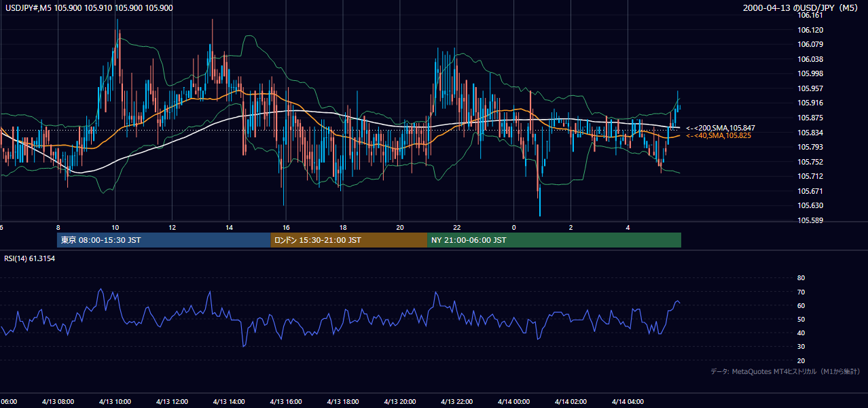Click the '4/14 04:00' bottom time label
This screenshot has height=408, width=868.
[628, 402]
